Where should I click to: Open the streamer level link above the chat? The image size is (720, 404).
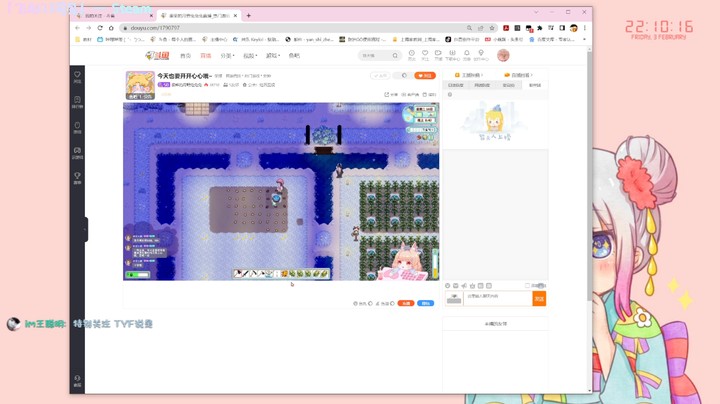(x=468, y=75)
